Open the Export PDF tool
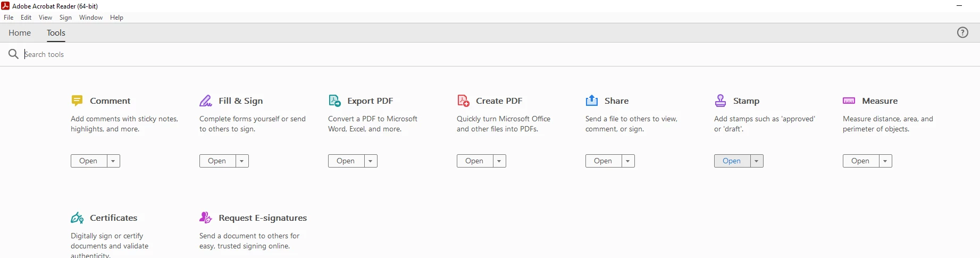Viewport: 980px width, 258px height. pyautogui.click(x=346, y=161)
